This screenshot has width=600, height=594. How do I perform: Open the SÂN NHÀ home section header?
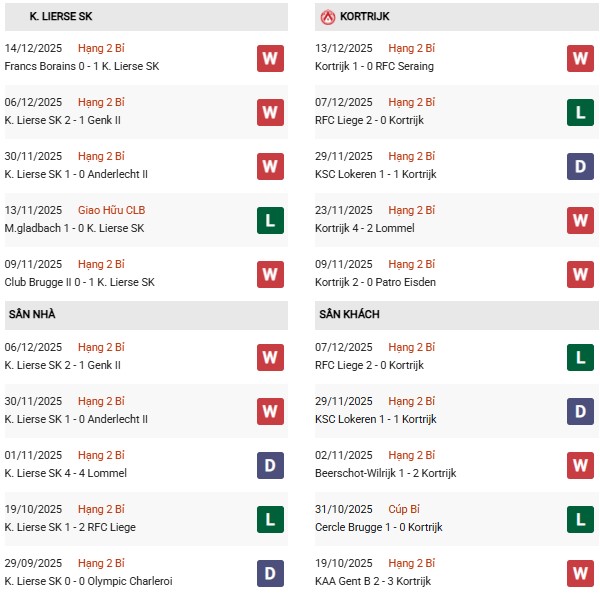(x=32, y=314)
